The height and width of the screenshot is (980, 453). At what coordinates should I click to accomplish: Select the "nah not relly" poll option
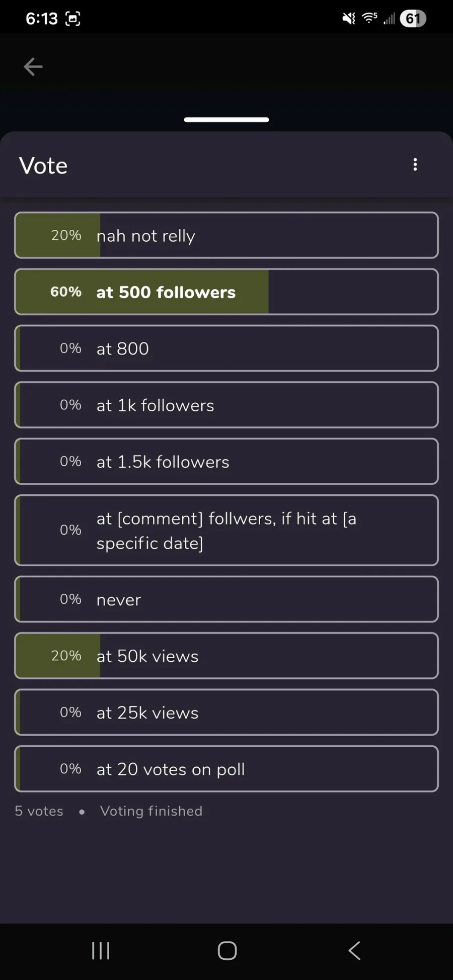226,235
